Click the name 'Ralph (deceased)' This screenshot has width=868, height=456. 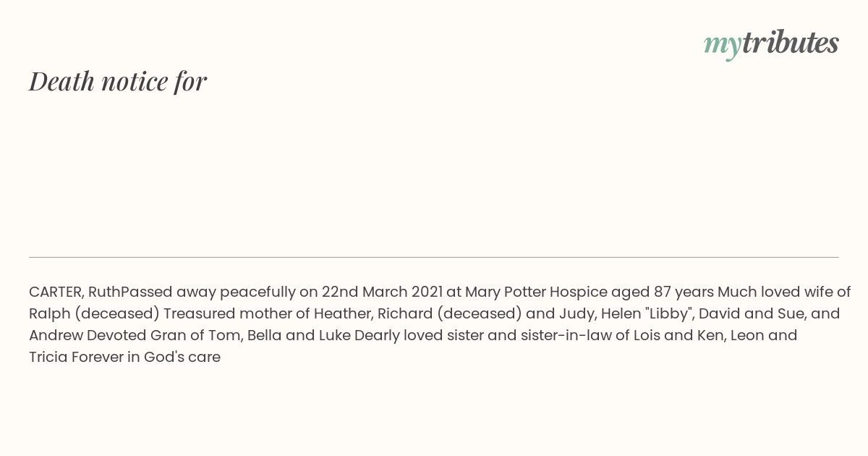tap(94, 314)
